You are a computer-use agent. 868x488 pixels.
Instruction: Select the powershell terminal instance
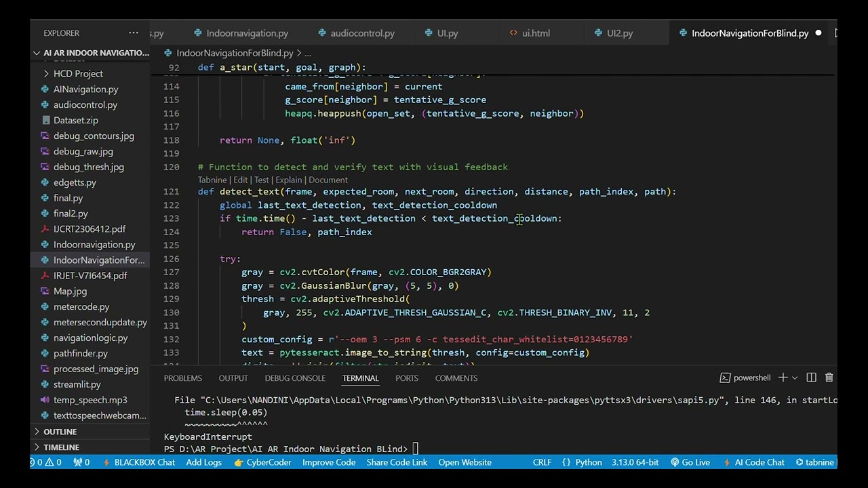(x=745, y=378)
